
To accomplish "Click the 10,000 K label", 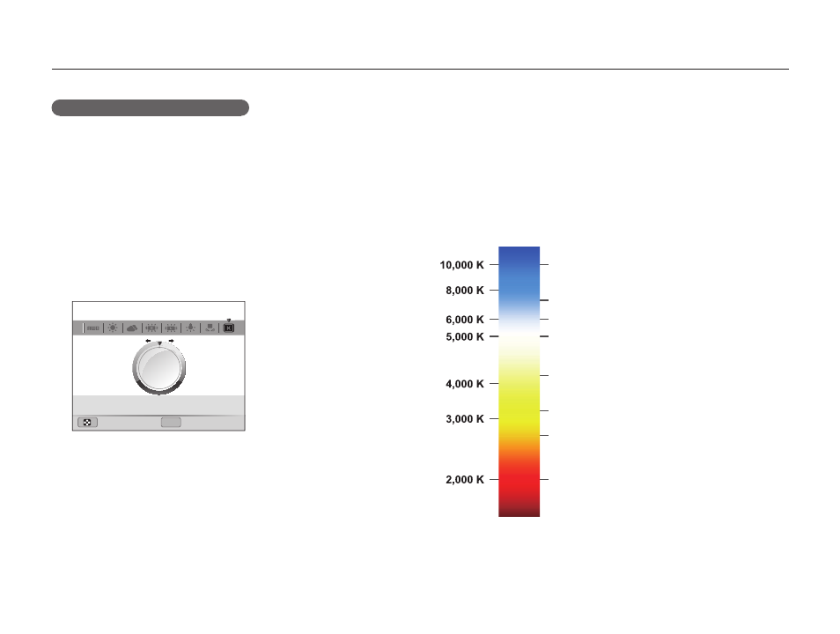I will pos(461,265).
